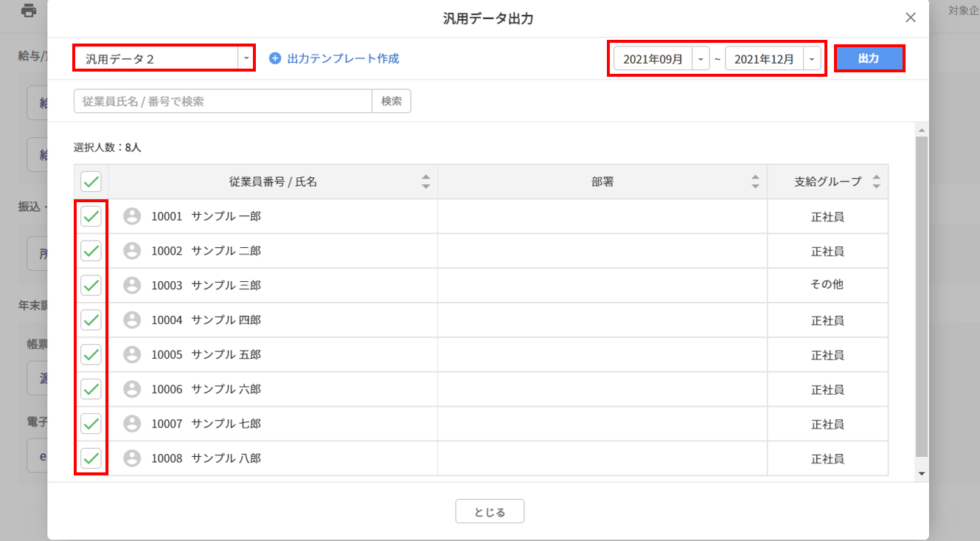Uncheck employee 10008 サンプル 八郎
Viewport: 980px width, 541px height.
[x=91, y=458]
